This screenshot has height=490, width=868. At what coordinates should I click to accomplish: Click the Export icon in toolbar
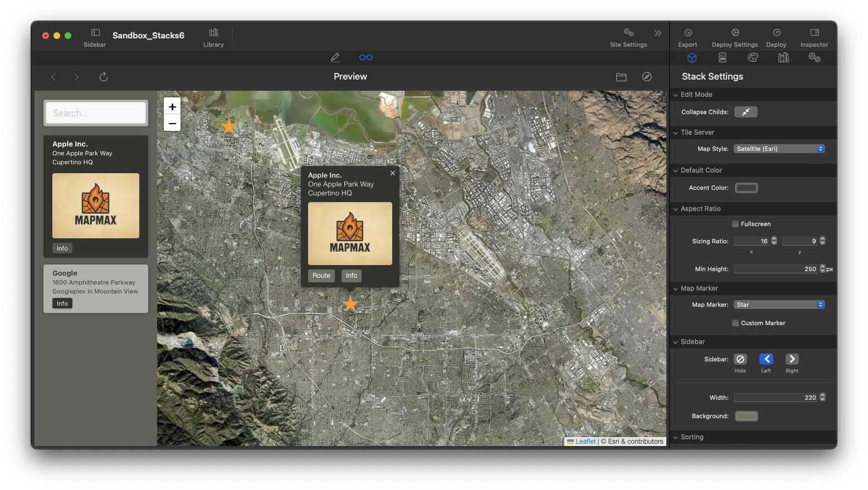pyautogui.click(x=687, y=33)
